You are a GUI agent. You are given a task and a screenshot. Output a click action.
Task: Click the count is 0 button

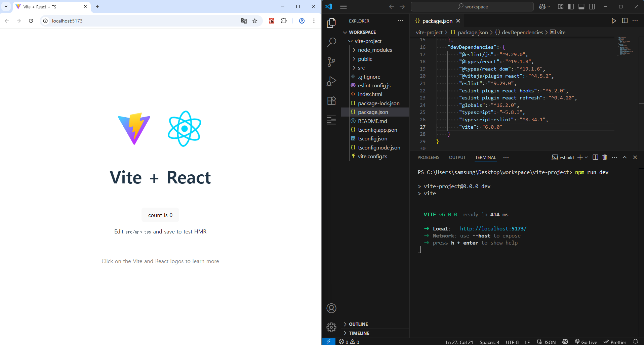(160, 215)
